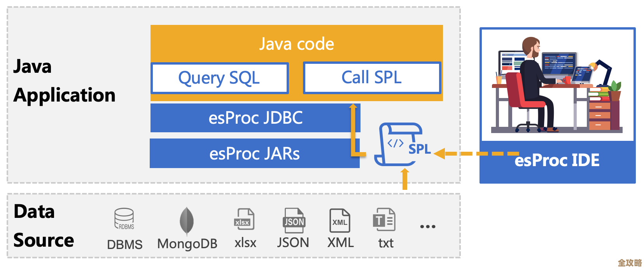Click the xlsx file icon
Screen dimensions: 644x270
click(245, 219)
